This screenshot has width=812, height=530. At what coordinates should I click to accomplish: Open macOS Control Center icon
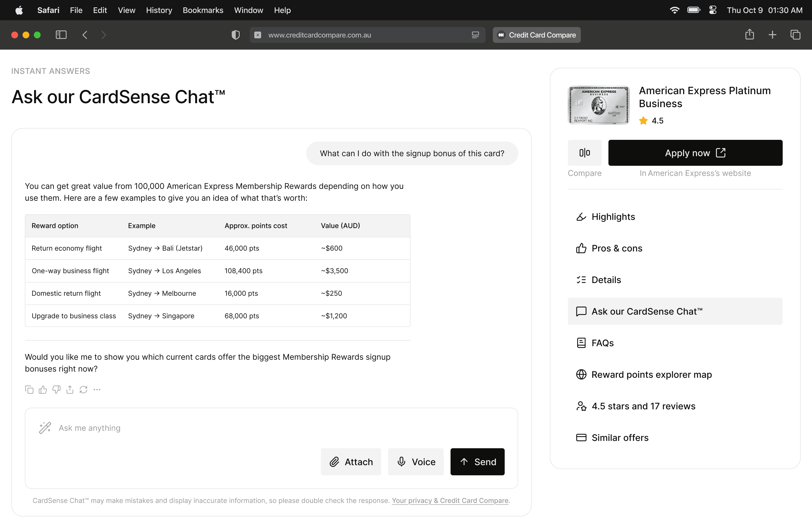pos(713,10)
